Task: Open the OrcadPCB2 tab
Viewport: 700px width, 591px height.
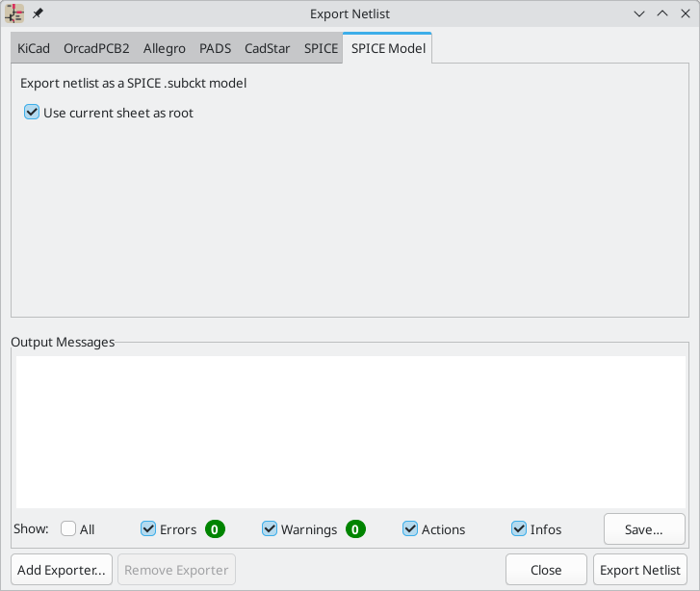Action: 96,48
